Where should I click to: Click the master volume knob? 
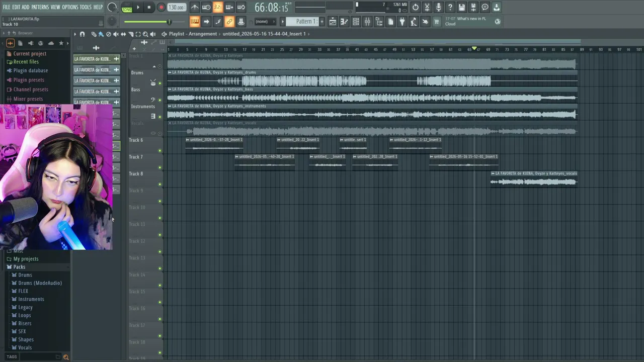coord(112,8)
